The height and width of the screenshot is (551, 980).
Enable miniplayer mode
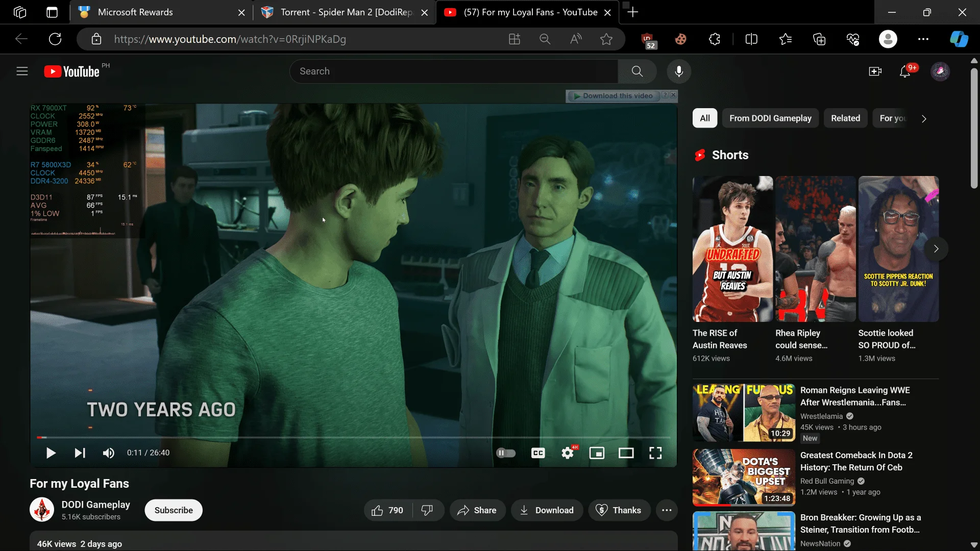pyautogui.click(x=597, y=453)
